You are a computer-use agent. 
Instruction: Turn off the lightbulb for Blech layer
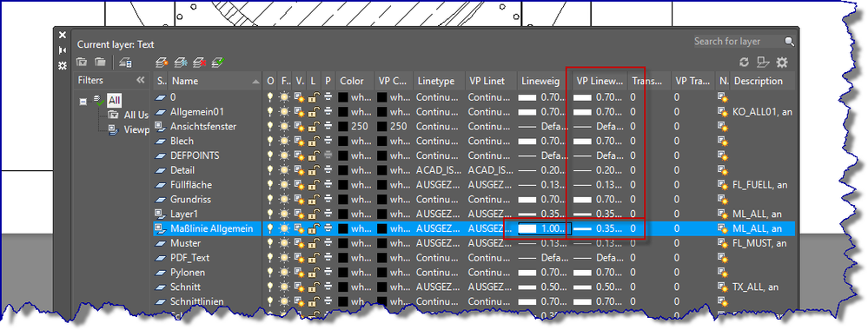point(270,141)
